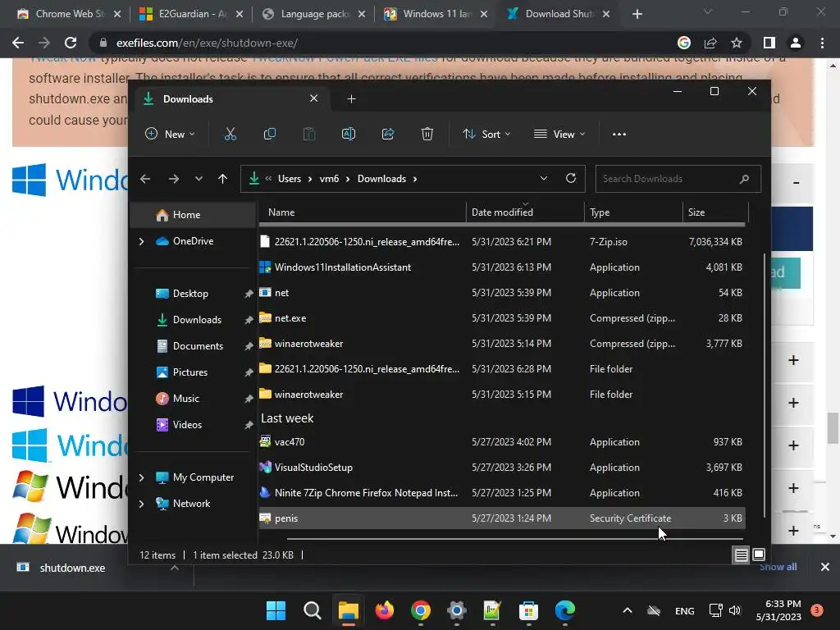Select the VisualStudioSetup file
840x630 pixels.
point(502,467)
